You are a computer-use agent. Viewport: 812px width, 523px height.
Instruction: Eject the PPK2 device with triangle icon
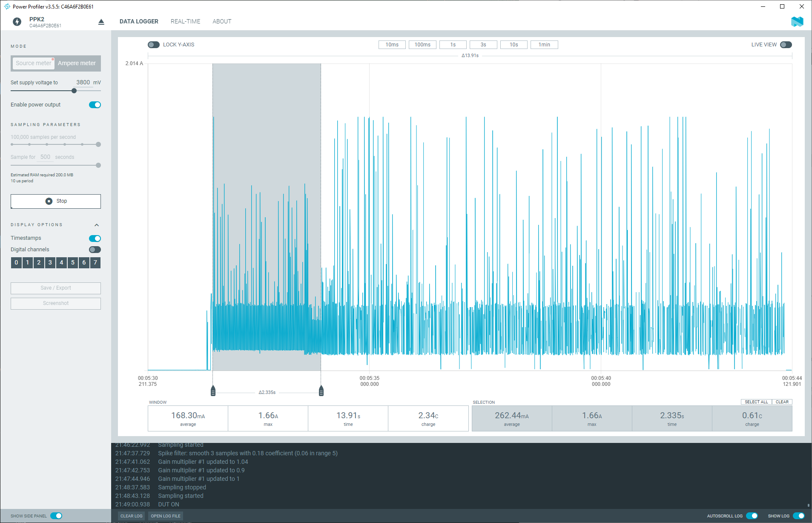pyautogui.click(x=101, y=22)
